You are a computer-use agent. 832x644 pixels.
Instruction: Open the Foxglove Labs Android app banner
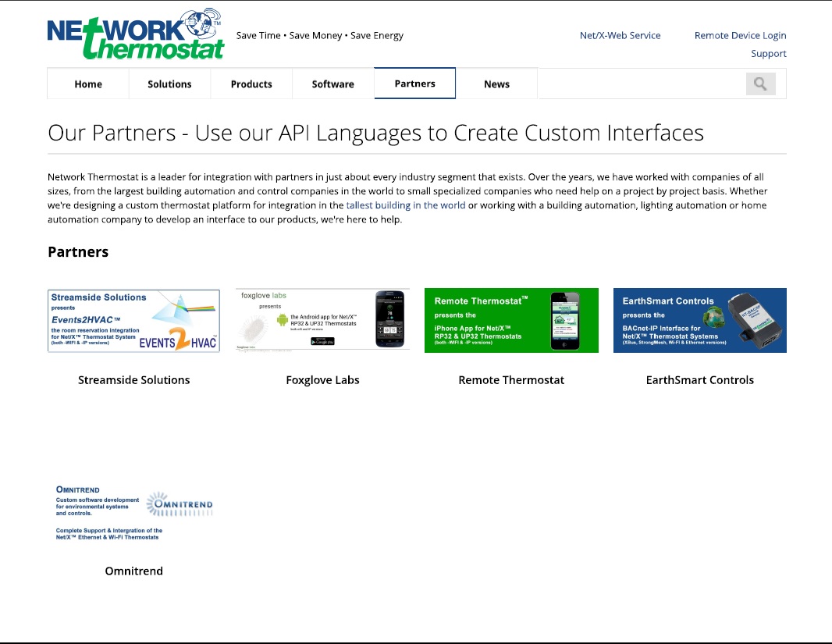pos(322,320)
